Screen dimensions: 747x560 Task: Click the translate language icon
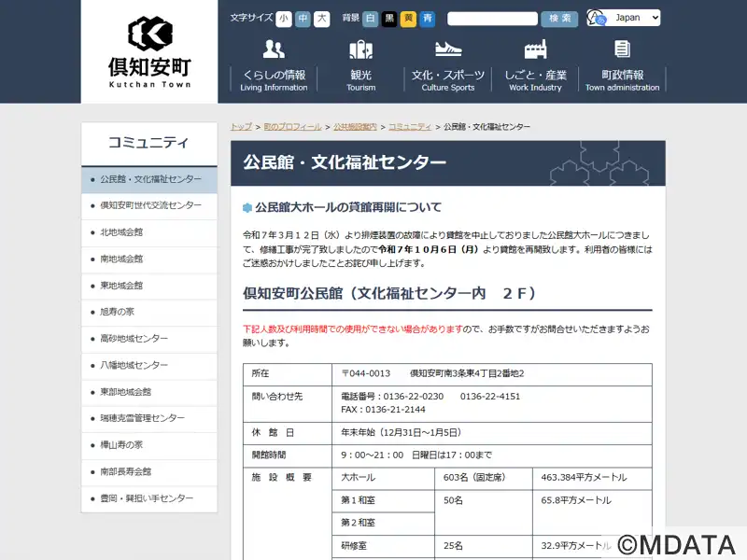pos(596,18)
